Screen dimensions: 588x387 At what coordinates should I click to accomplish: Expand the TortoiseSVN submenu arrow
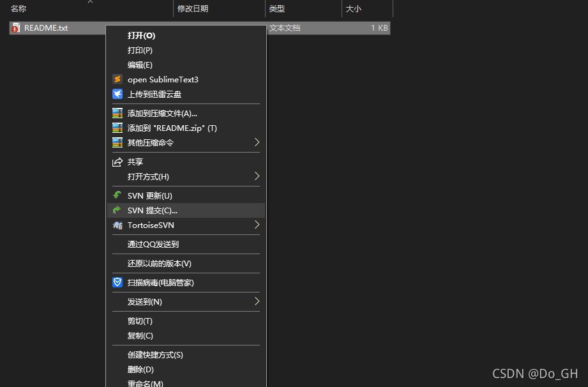pyautogui.click(x=257, y=225)
